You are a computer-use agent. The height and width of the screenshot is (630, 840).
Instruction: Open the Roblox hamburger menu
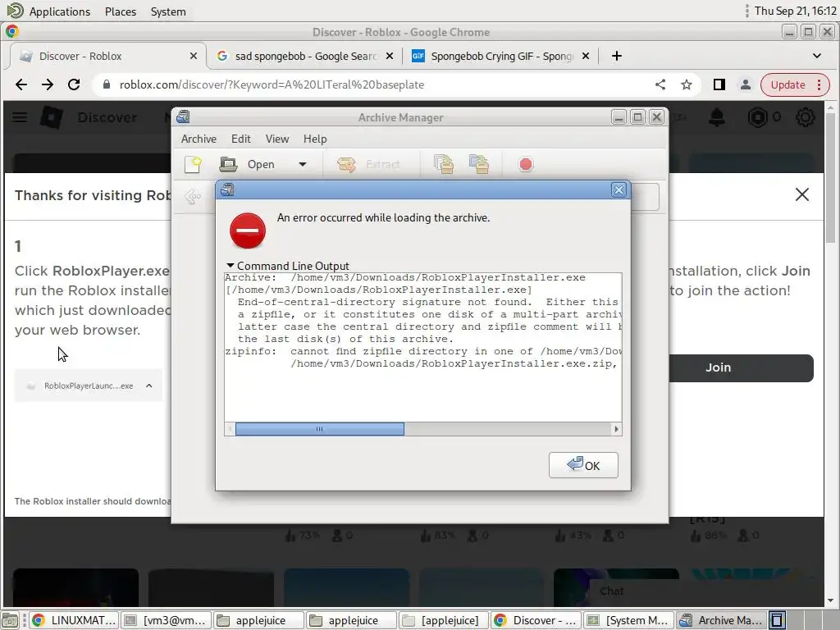[x=20, y=116]
